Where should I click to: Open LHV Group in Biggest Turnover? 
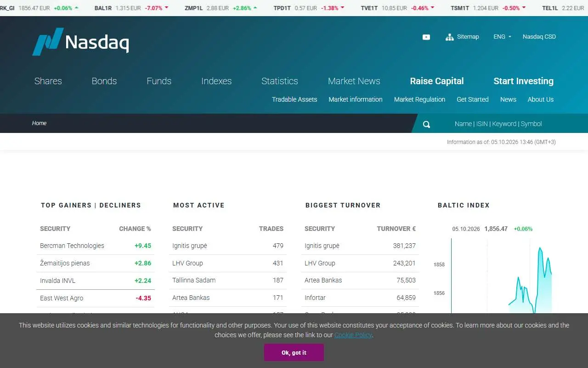(x=320, y=263)
